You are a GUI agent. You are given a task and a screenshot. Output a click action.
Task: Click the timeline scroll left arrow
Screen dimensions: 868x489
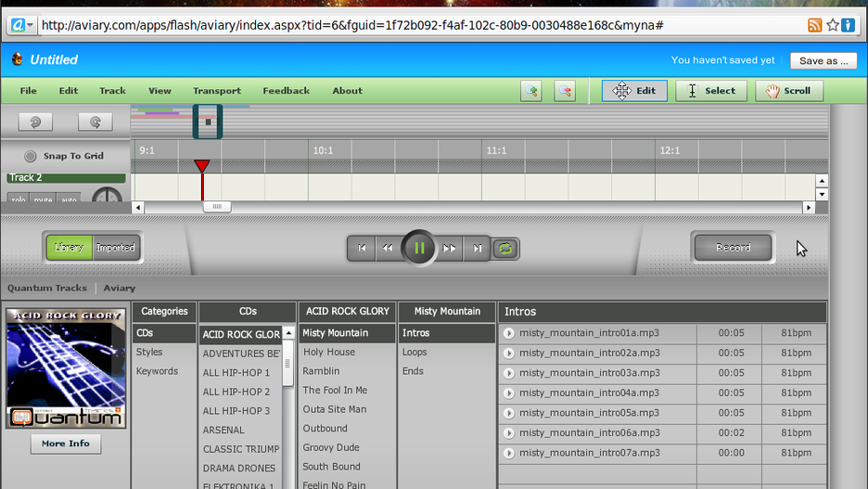(138, 207)
